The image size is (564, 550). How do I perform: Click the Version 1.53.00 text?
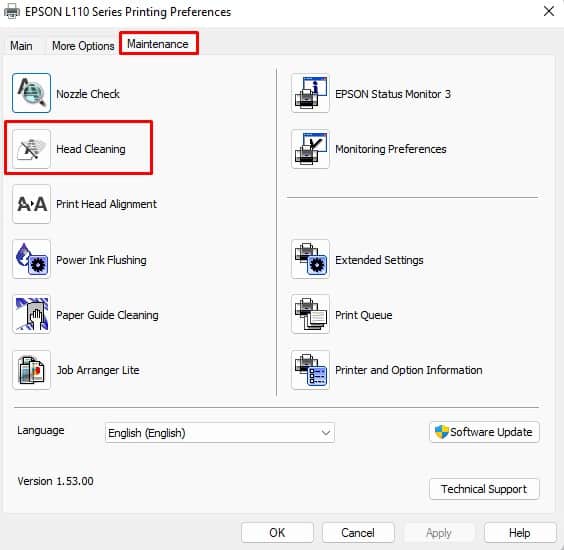coord(55,481)
